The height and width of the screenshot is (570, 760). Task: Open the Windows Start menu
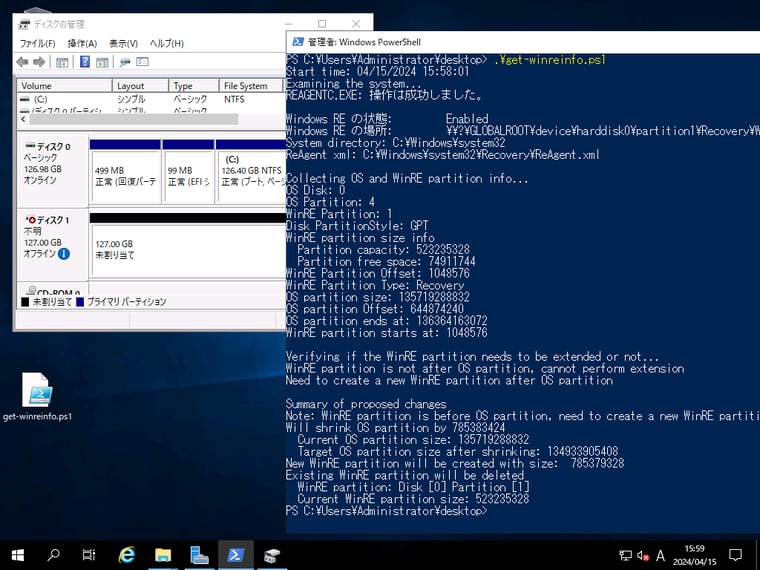[18, 554]
